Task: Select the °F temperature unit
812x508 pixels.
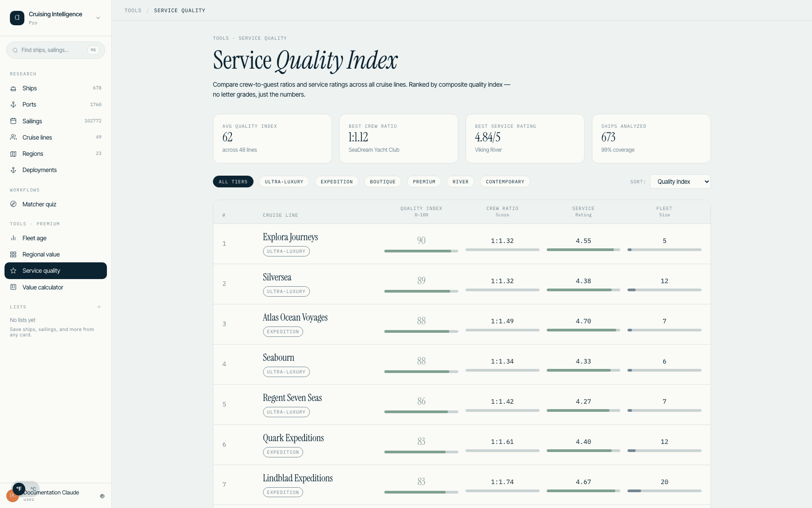Action: tap(19, 489)
